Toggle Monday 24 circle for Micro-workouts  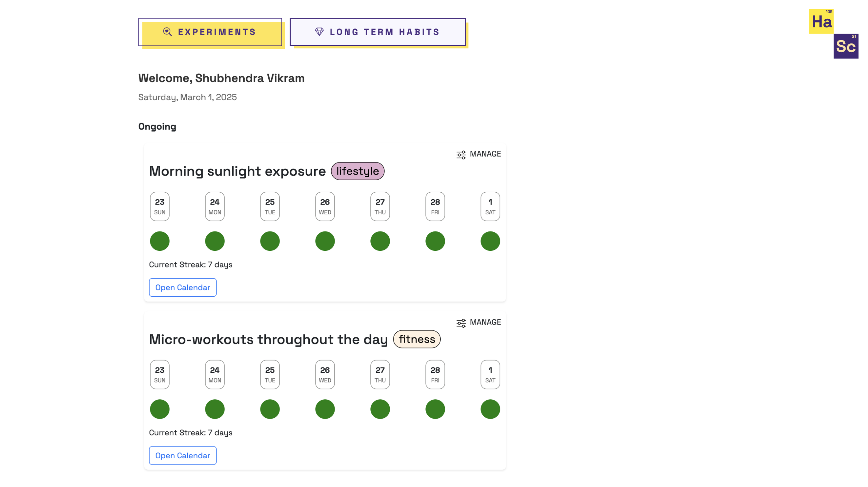215,409
